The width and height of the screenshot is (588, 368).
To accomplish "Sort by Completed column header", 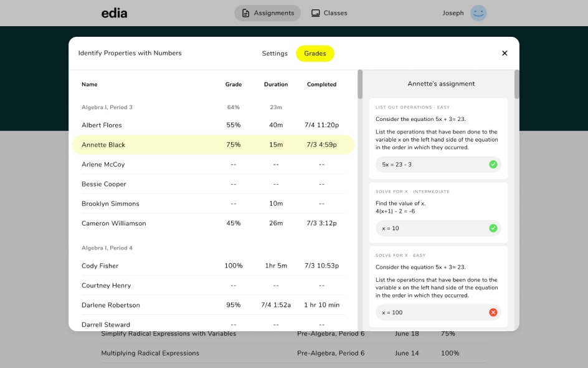I will click(321, 84).
